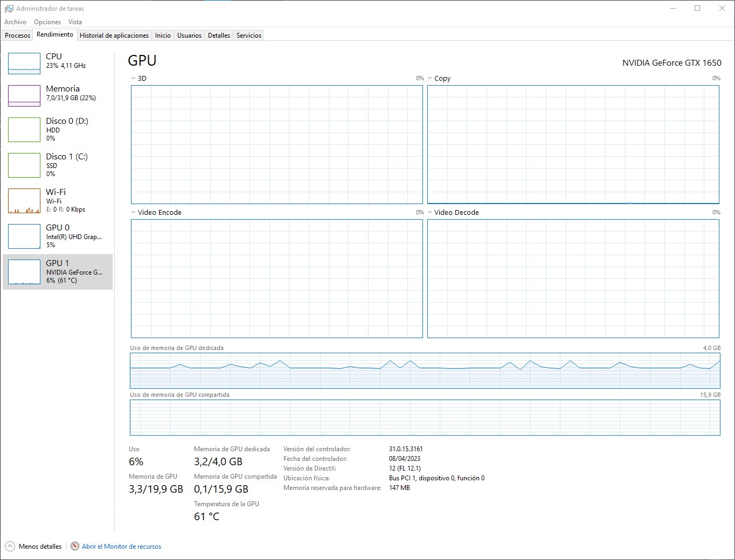Open the Vista menu
The width and height of the screenshot is (735, 560).
(x=75, y=22)
